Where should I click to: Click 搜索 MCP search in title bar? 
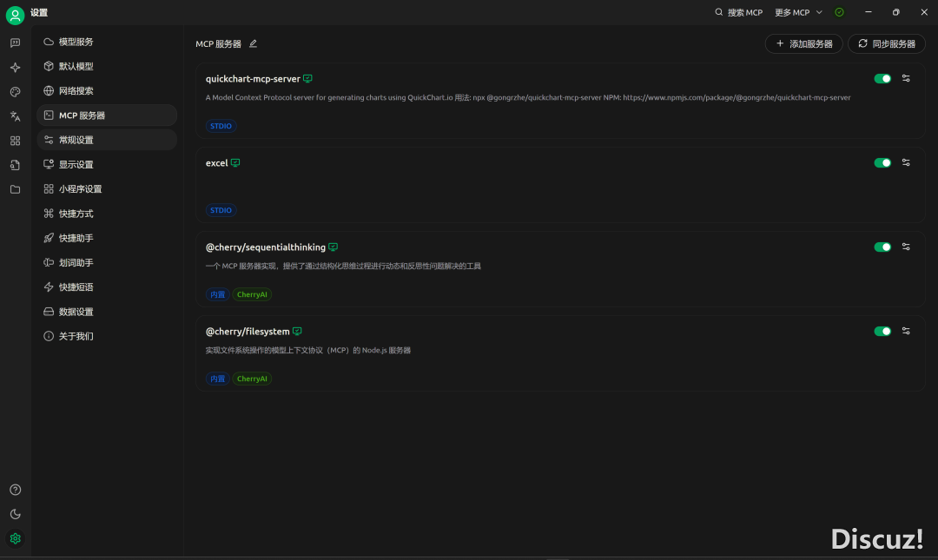[738, 12]
